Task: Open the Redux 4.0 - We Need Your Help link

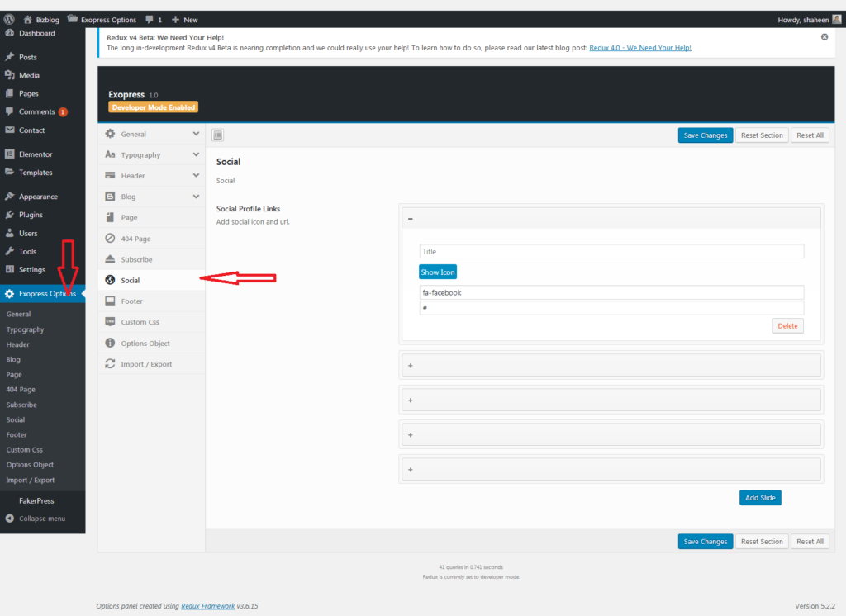Action: point(640,47)
